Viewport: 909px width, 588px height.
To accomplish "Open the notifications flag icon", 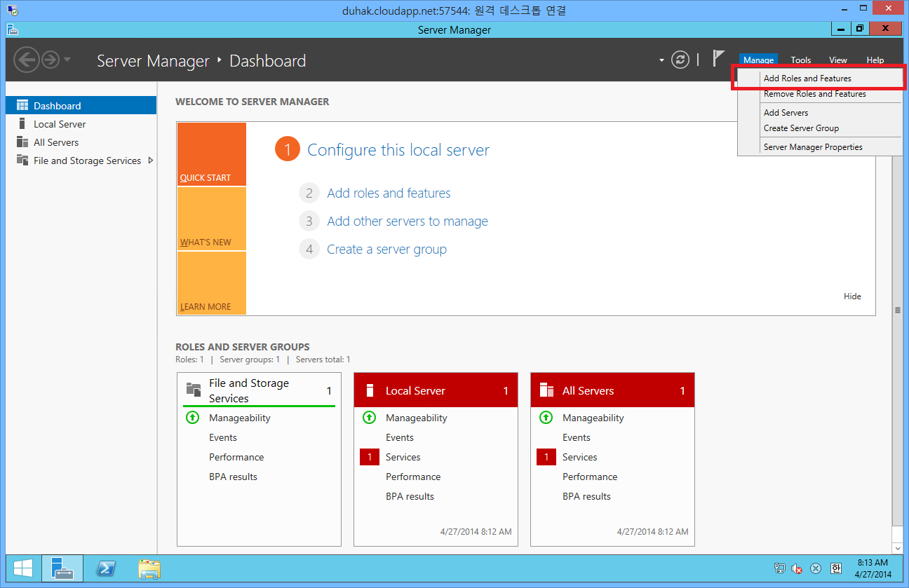I will click(718, 59).
